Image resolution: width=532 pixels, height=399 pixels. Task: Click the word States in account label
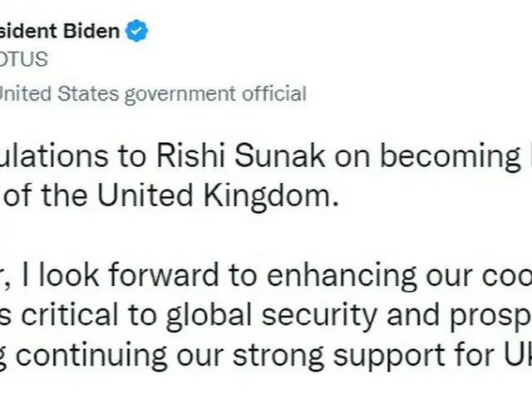[x=88, y=94]
